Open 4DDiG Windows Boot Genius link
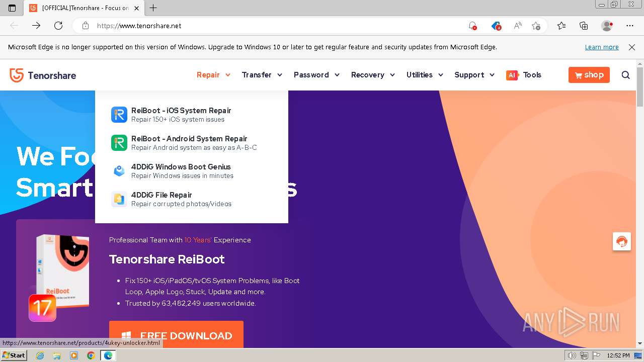Image resolution: width=644 pixels, height=362 pixels. [181, 167]
